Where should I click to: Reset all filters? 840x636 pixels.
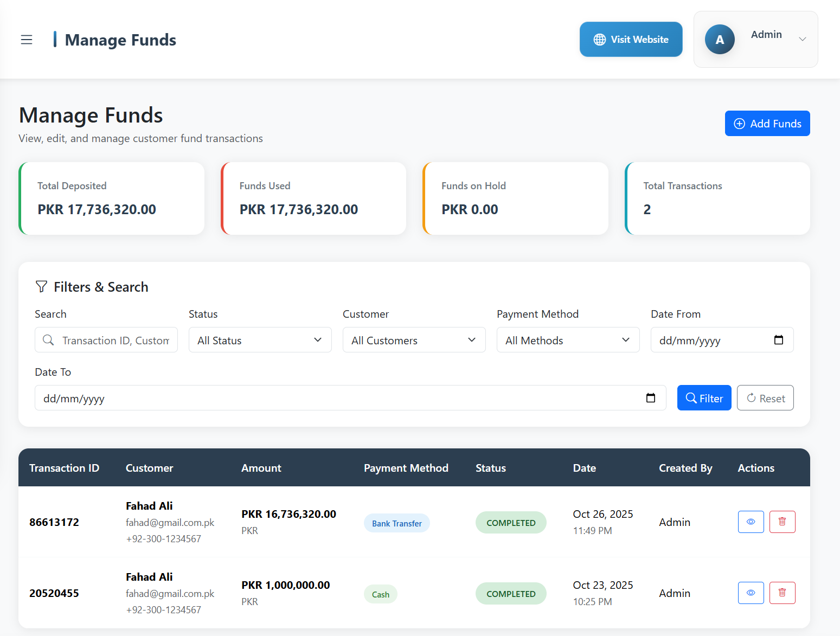point(765,398)
